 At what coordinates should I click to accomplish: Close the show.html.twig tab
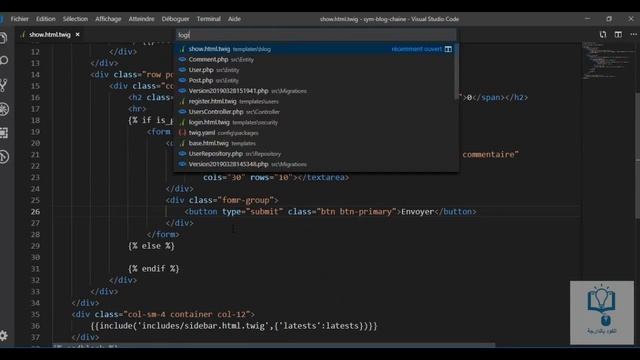point(78,35)
